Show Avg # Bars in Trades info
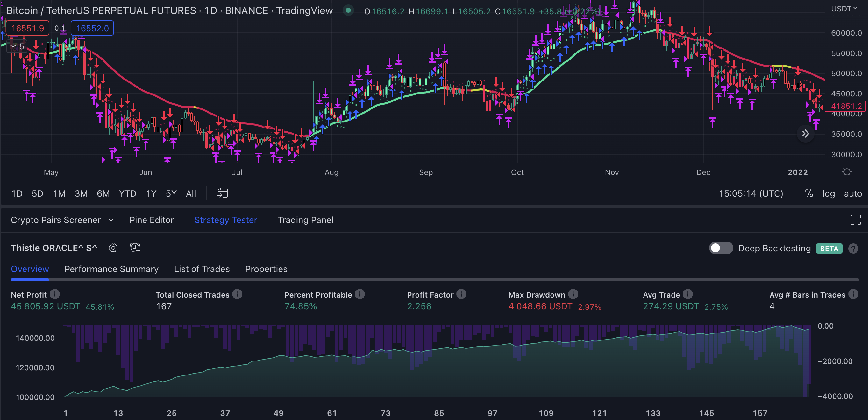868x420 pixels. pos(853,294)
